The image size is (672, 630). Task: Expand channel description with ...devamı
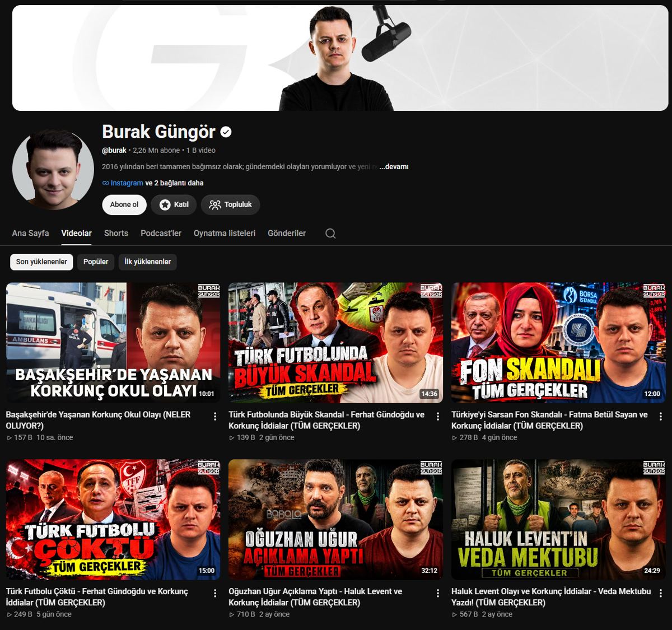394,167
